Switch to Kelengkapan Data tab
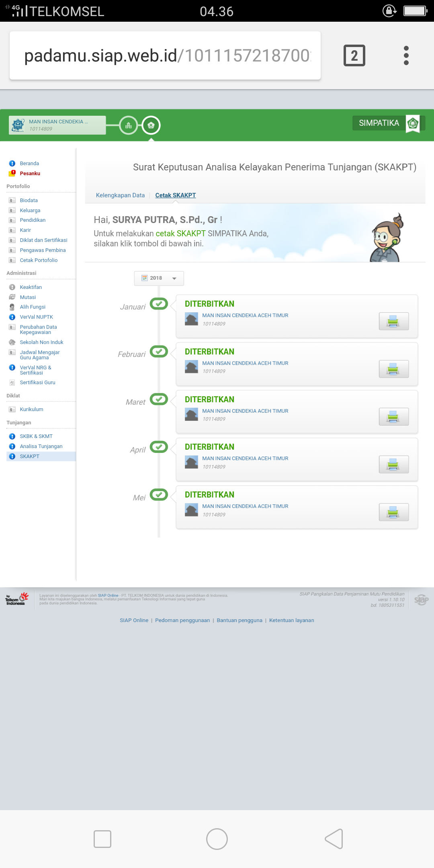 pos(120,195)
